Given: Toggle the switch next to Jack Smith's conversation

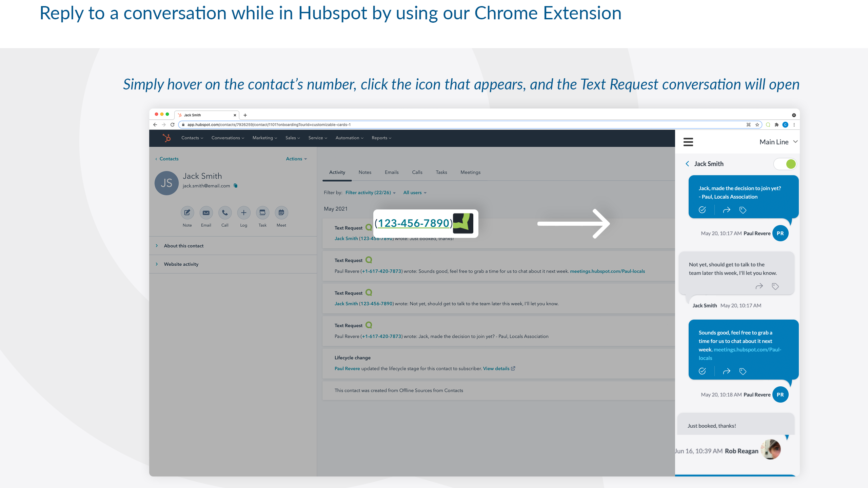Looking at the screenshot, I should coord(785,164).
